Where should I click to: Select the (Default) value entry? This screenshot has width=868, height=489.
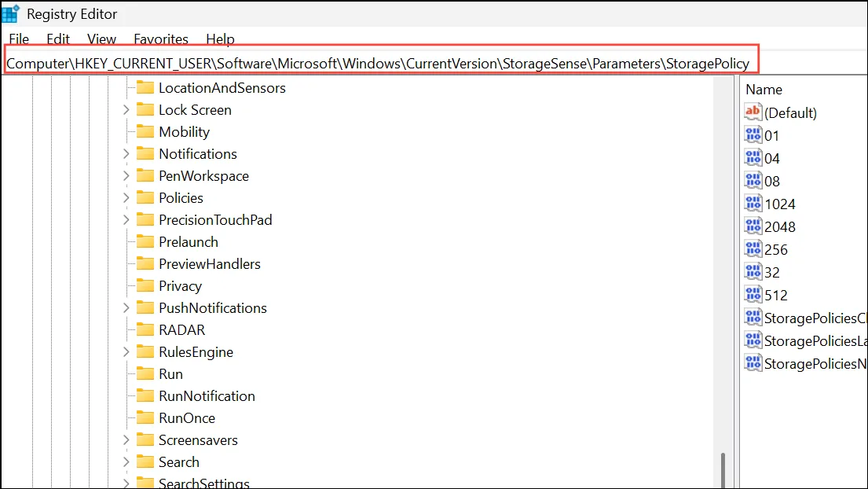point(790,113)
